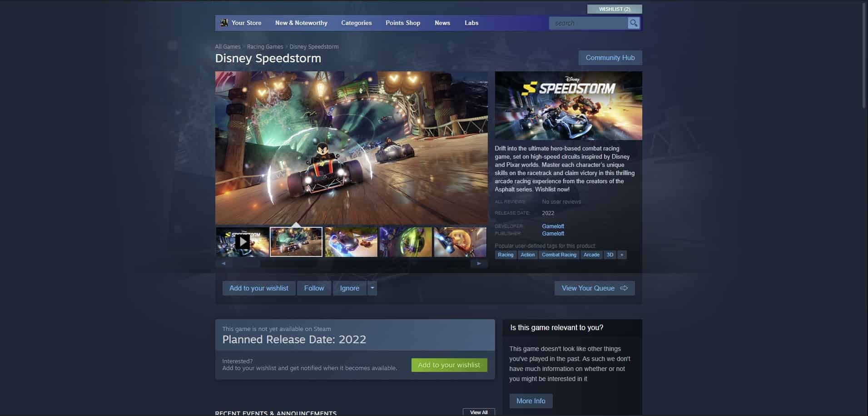Click the Gameloft developer link
868x416 pixels.
tap(553, 226)
